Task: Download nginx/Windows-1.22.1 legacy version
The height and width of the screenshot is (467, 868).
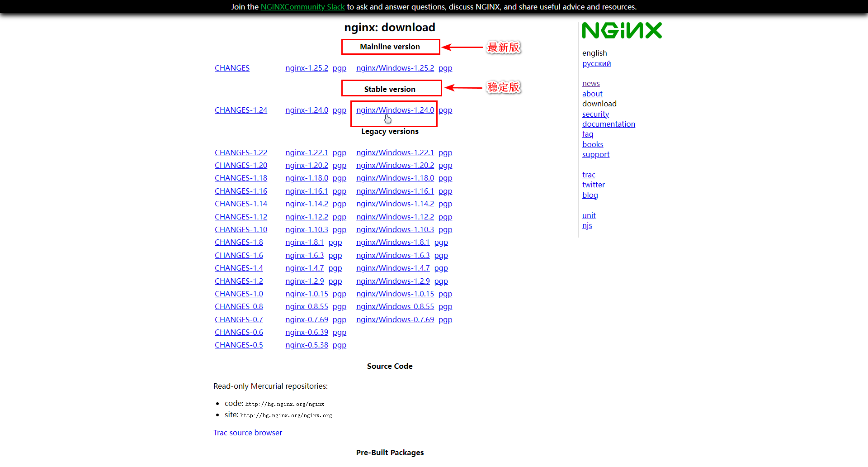Action: pos(395,152)
